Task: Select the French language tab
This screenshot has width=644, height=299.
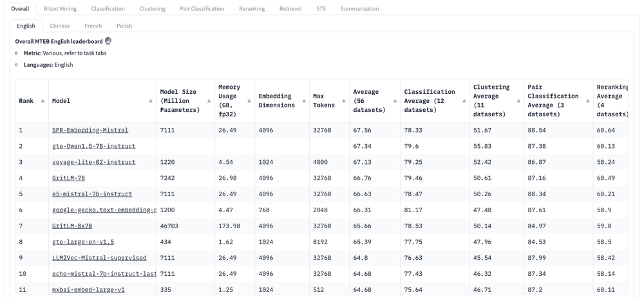Action: pos(93,26)
